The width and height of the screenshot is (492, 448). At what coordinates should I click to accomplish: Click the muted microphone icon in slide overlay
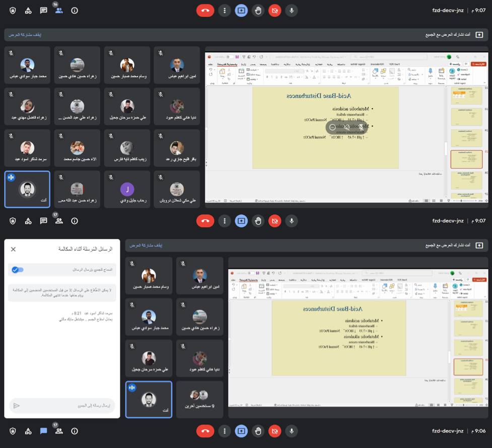click(347, 127)
